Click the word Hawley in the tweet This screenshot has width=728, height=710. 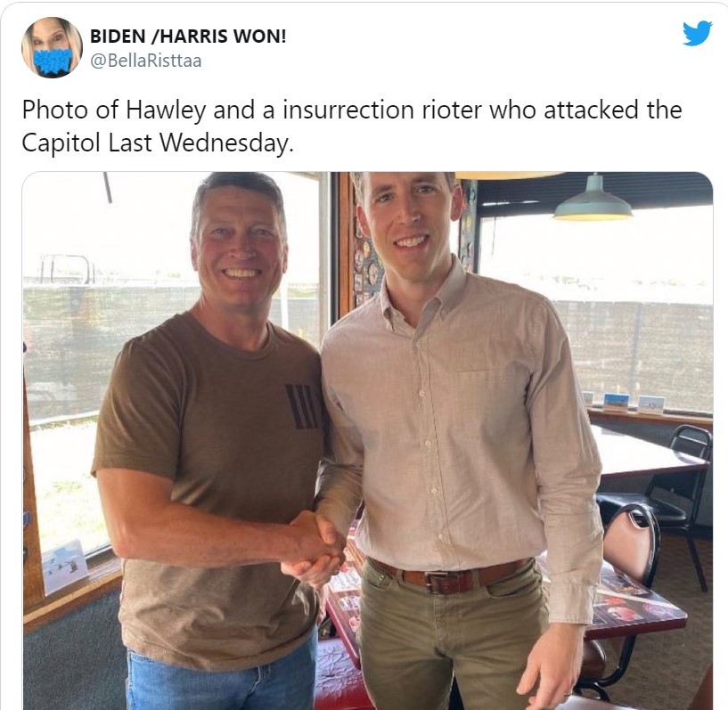click(166, 110)
